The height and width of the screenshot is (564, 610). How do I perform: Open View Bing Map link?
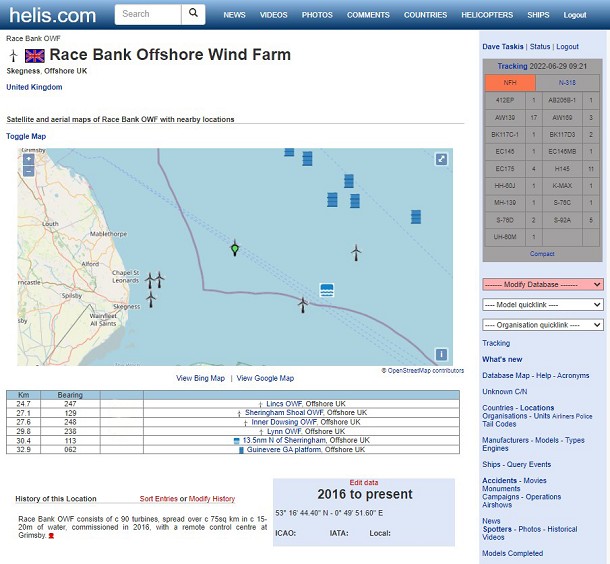click(x=200, y=378)
